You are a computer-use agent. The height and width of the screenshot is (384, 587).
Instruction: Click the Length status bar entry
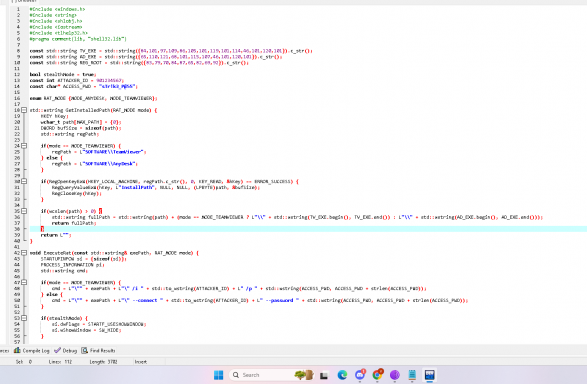click(103, 362)
